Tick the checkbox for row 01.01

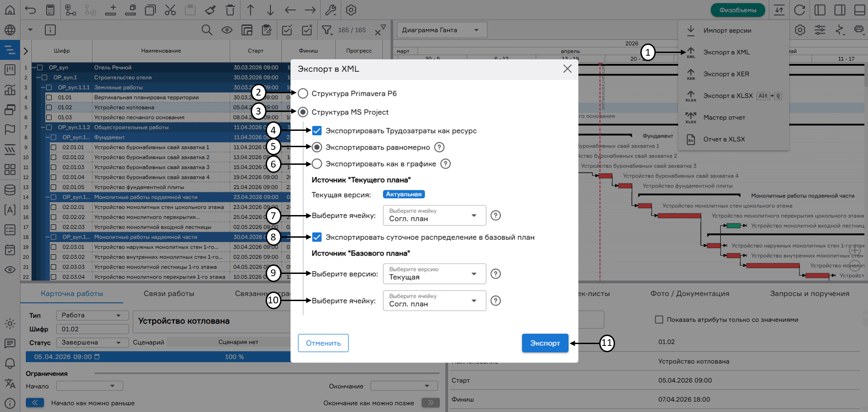[49, 97]
